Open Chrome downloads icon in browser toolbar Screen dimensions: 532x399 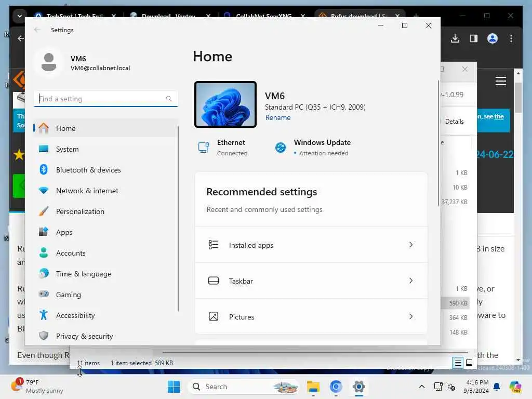point(455,38)
